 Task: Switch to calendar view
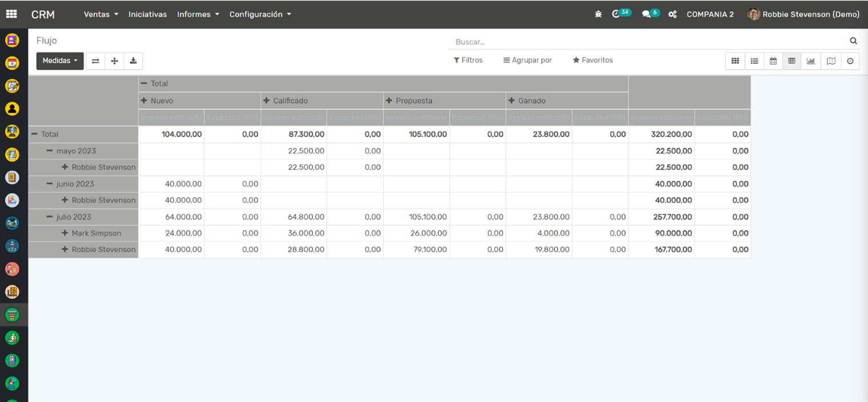coord(773,61)
